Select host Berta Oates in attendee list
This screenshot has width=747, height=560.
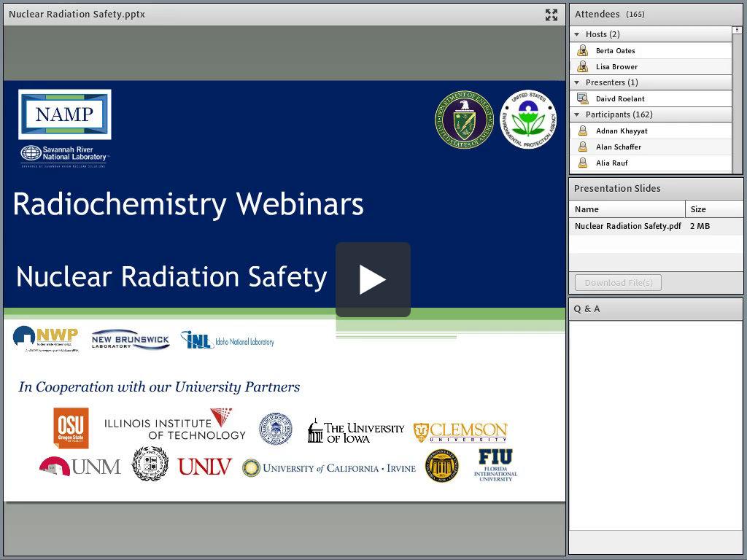point(651,50)
